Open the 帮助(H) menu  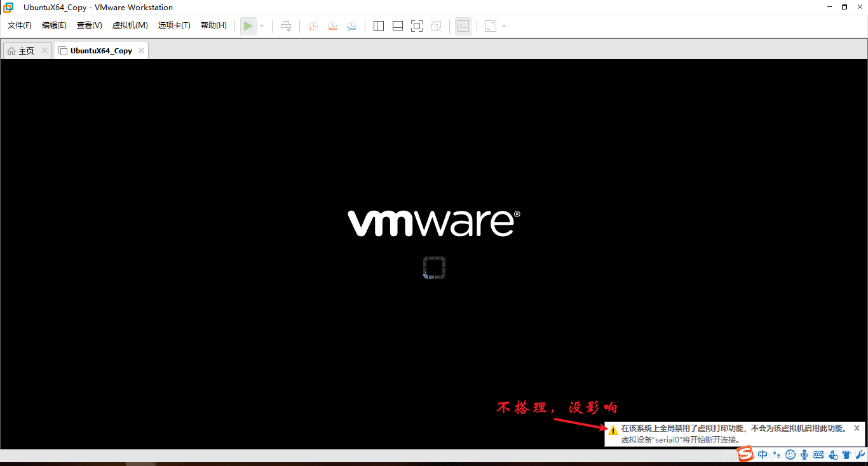[x=214, y=25]
